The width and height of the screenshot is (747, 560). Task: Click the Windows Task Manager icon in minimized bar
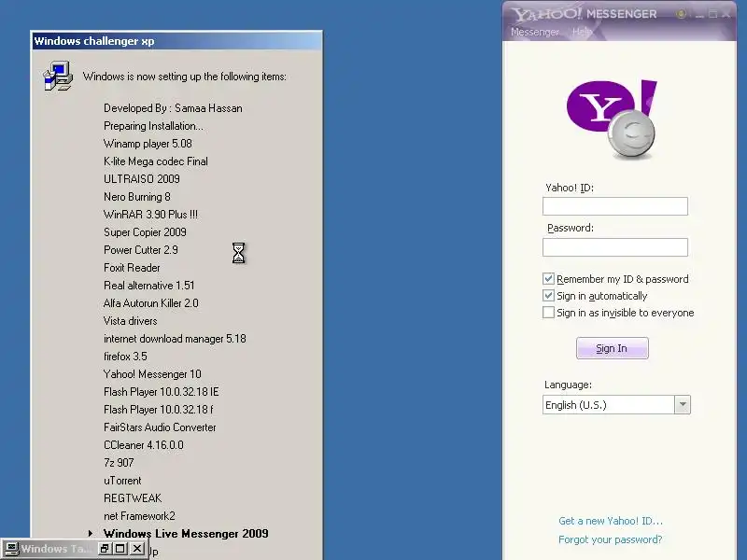coord(11,549)
